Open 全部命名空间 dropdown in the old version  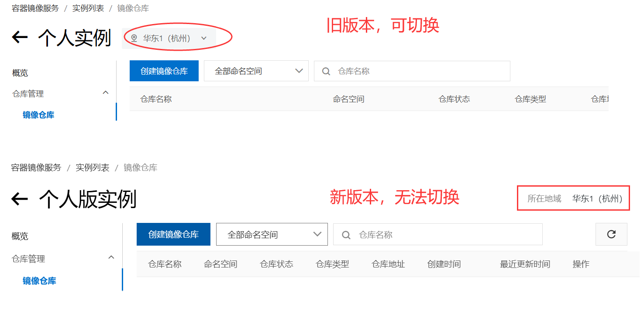coord(256,71)
